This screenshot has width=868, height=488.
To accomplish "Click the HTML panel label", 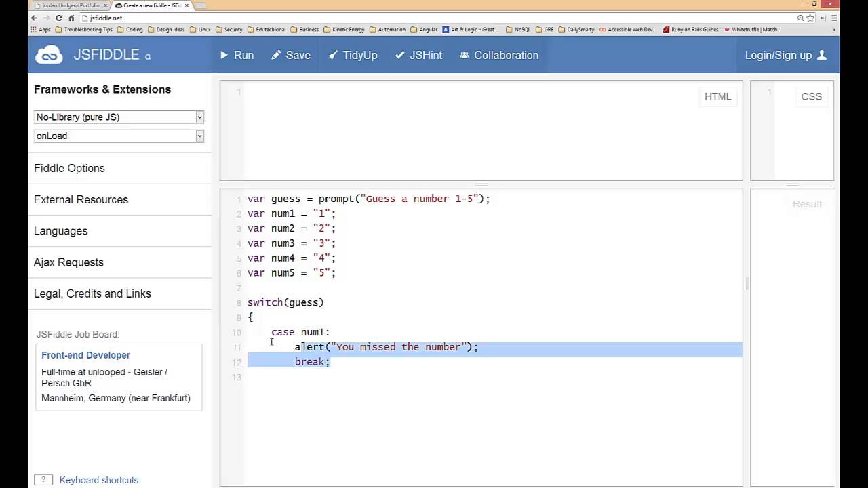I will (x=717, y=96).
